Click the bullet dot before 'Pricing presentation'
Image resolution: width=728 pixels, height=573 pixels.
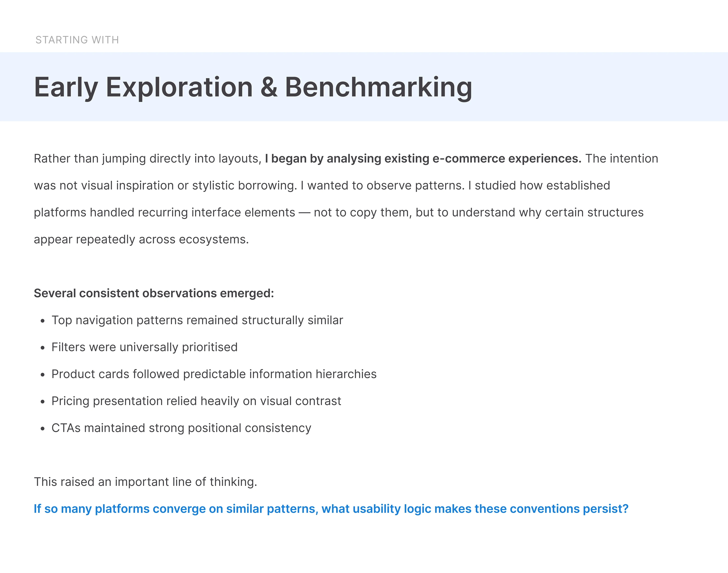tap(42, 402)
